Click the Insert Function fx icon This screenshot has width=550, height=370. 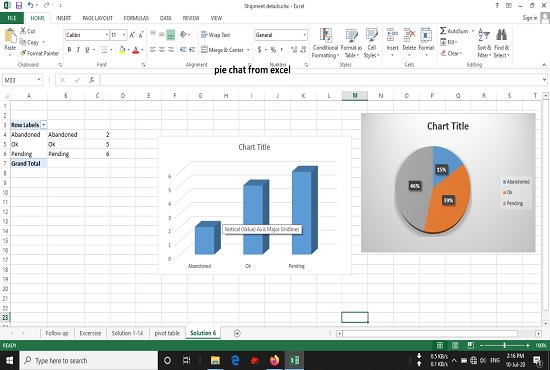point(91,80)
